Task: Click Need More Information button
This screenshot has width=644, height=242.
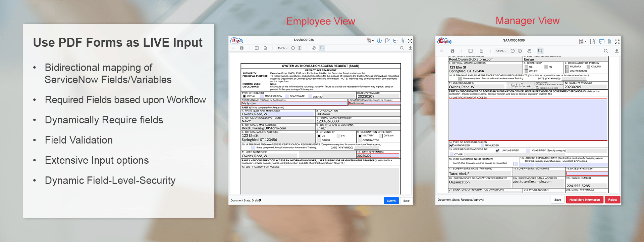Action: (585, 200)
